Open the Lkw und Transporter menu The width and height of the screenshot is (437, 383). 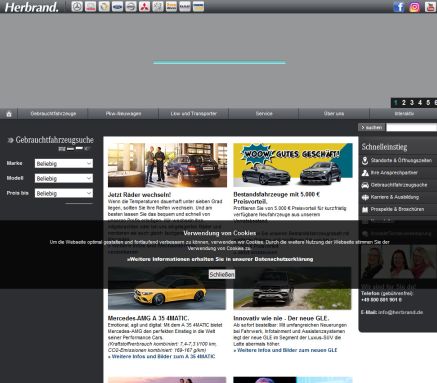pos(194,114)
